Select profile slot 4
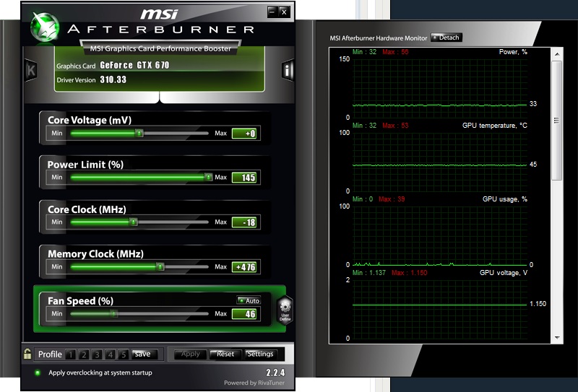This screenshot has width=578, height=392. 111,354
